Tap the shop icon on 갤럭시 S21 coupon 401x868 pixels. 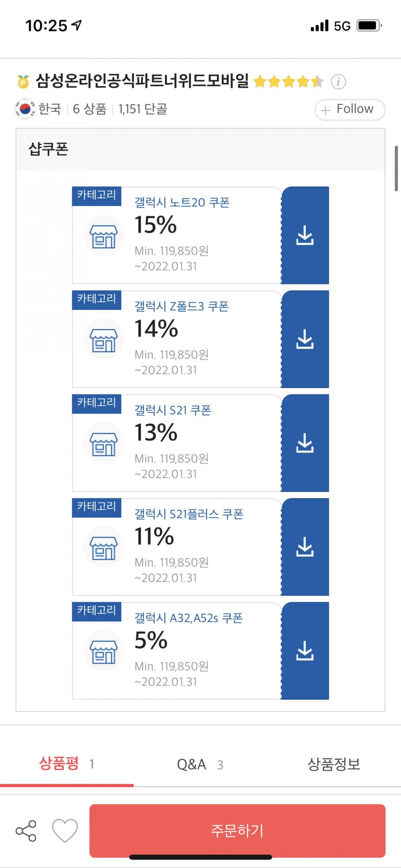104,443
